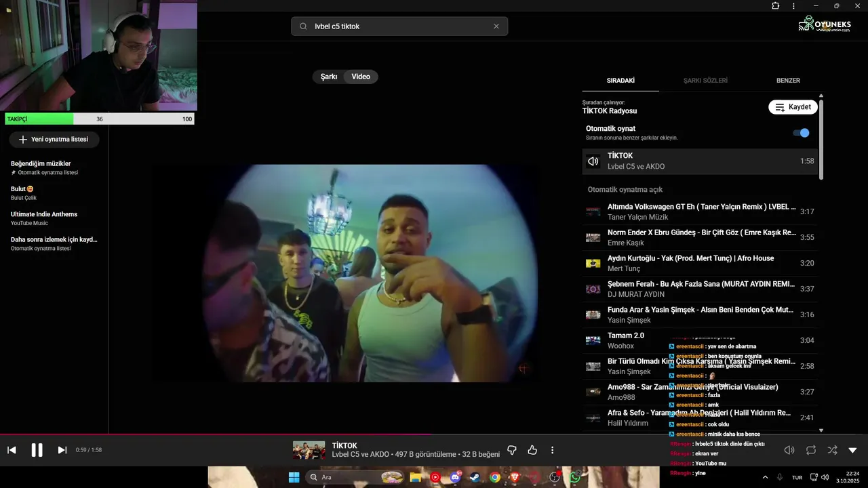
Task: Skip to the previous track
Action: coord(12,450)
